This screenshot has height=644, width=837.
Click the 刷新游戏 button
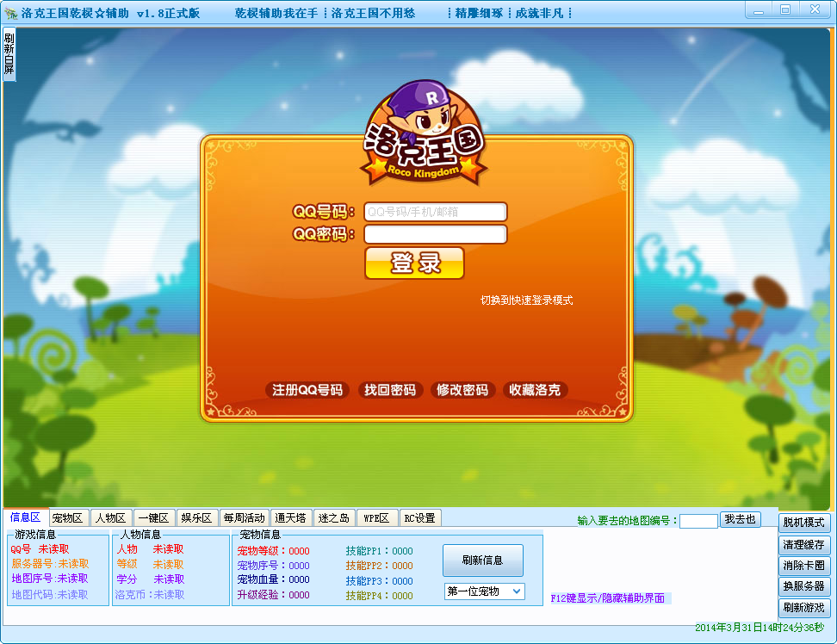(x=804, y=608)
